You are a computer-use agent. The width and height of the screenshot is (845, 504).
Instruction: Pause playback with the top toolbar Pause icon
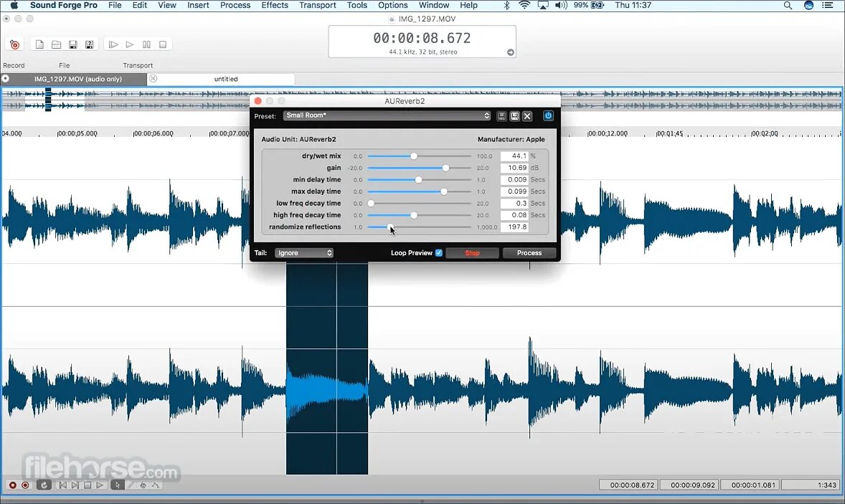pyautogui.click(x=146, y=44)
